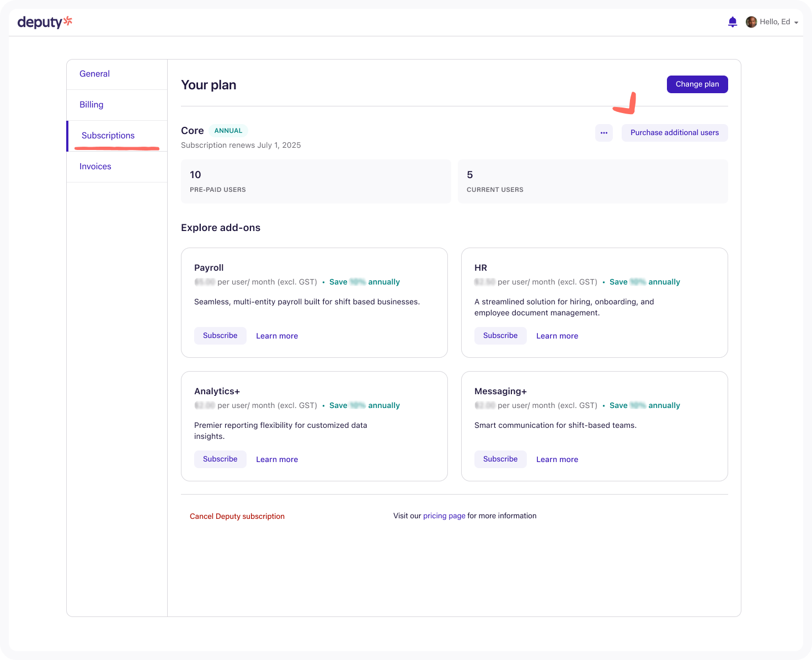Go to the Invoices tab

coord(95,167)
